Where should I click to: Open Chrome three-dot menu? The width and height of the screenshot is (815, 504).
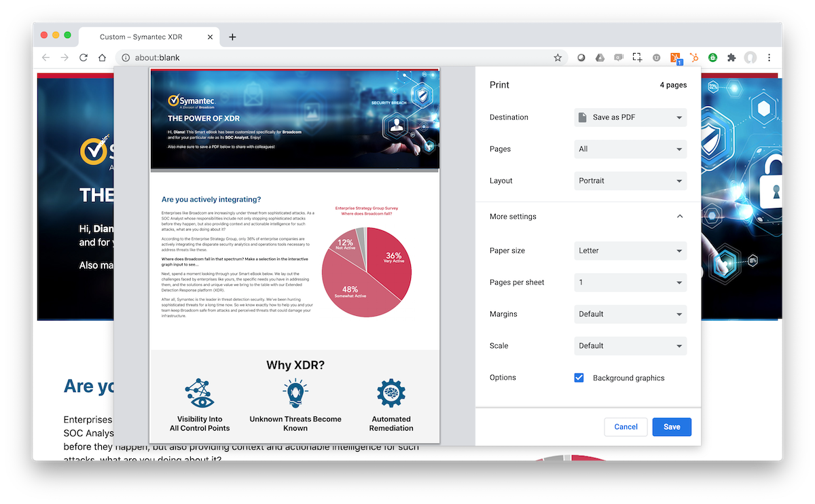[769, 58]
